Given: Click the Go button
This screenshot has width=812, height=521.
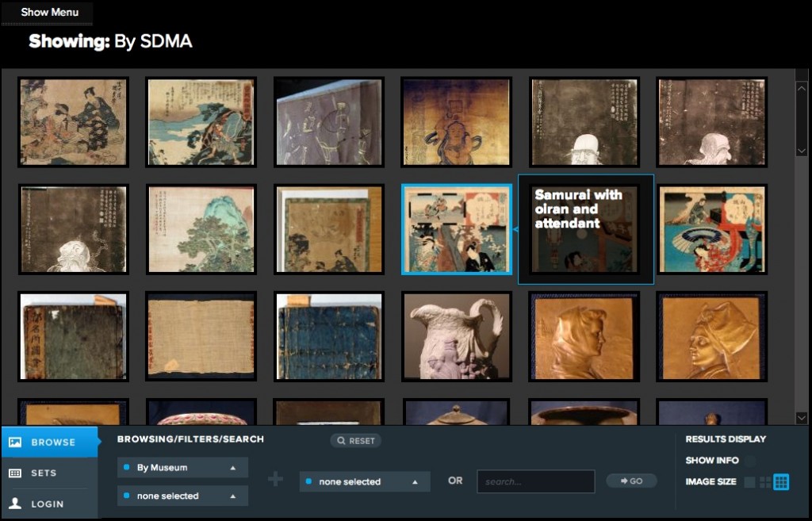Looking at the screenshot, I should coord(631,481).
